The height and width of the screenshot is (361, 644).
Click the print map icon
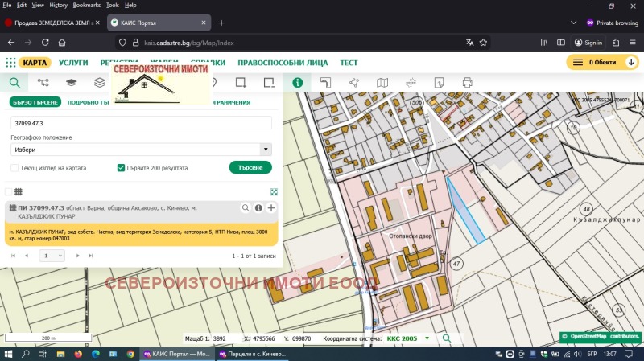click(467, 82)
